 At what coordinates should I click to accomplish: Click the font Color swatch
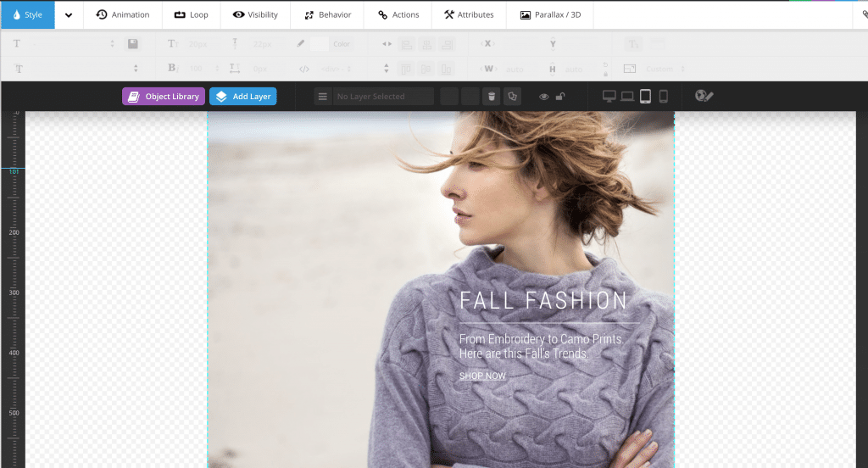tap(320, 44)
